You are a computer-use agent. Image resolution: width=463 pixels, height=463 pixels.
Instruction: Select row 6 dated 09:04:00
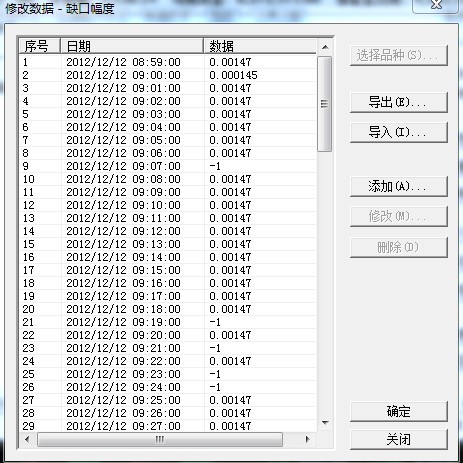coord(168,127)
